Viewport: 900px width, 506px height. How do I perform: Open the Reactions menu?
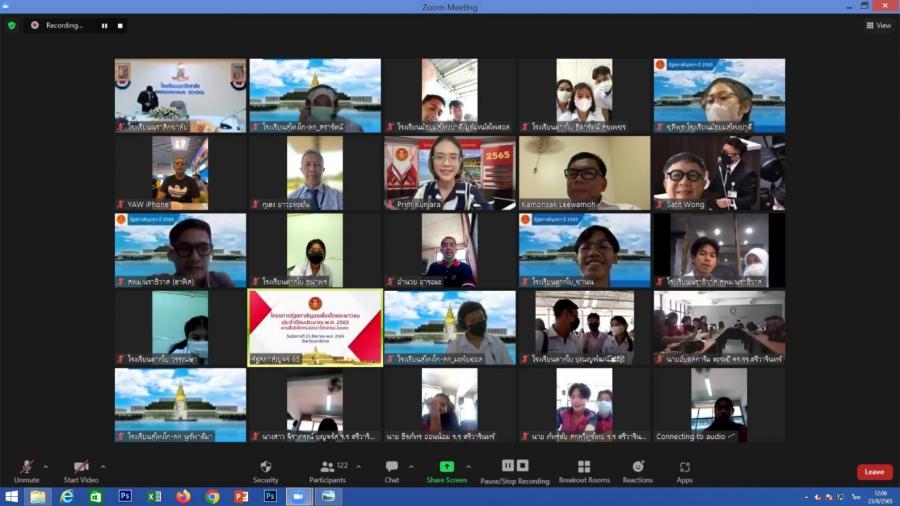[x=637, y=471]
